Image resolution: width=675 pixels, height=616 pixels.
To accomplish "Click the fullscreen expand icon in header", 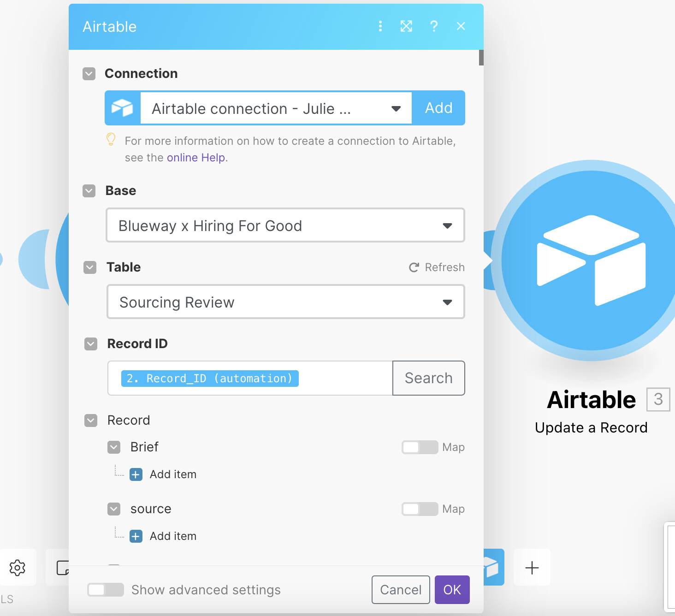I will click(x=406, y=26).
